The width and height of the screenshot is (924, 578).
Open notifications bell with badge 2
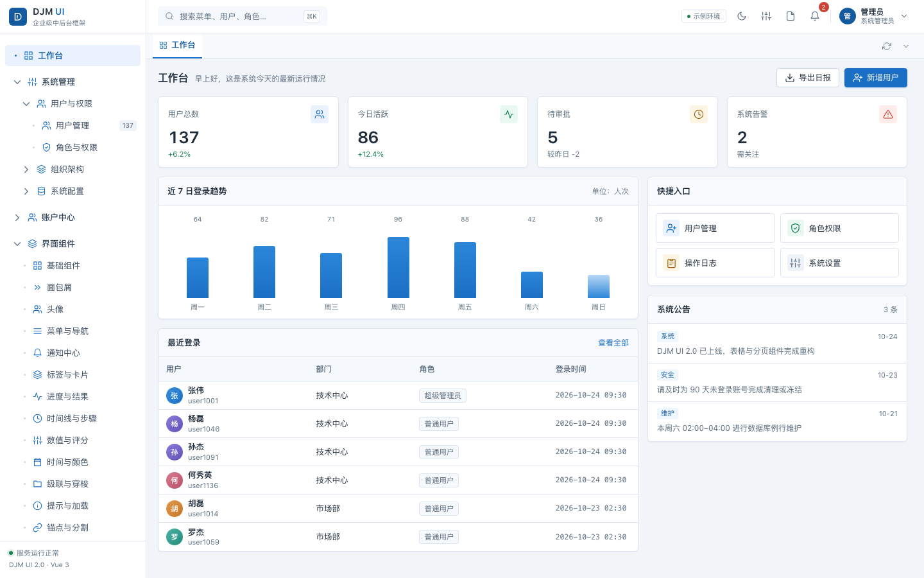(x=815, y=16)
